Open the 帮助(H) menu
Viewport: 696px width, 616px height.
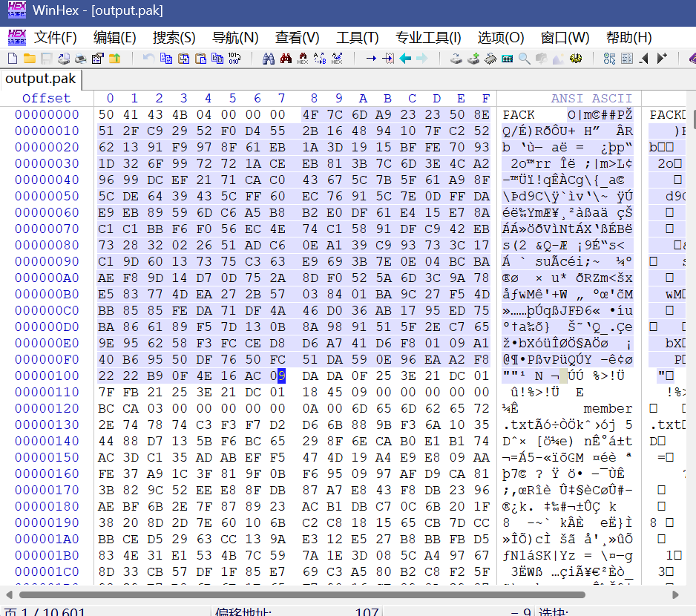pos(628,38)
